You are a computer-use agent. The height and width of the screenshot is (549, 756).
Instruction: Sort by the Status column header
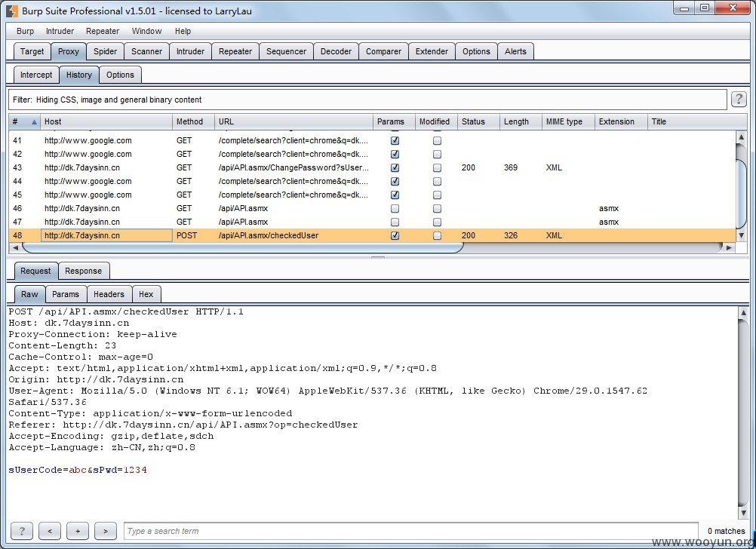479,121
